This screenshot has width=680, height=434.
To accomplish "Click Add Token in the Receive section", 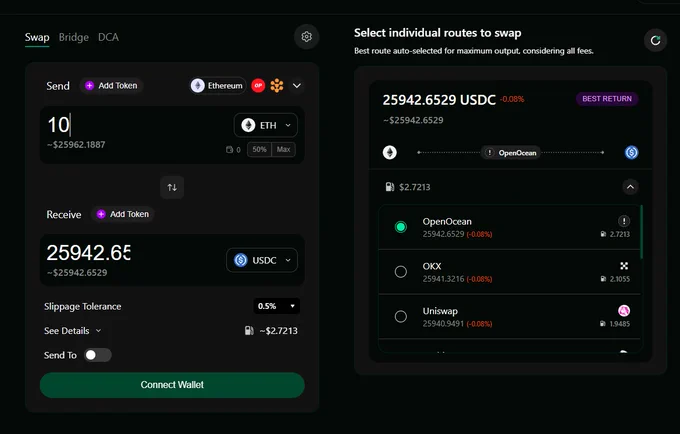I will [x=123, y=214].
